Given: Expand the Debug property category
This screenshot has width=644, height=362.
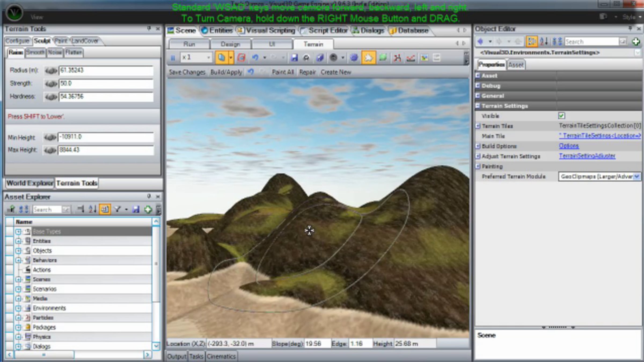Looking at the screenshot, I should (478, 86).
